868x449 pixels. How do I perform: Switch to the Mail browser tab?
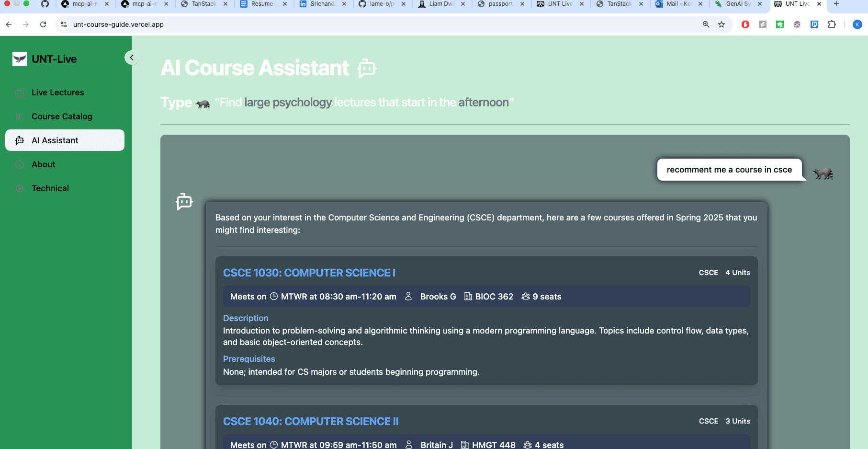click(679, 4)
